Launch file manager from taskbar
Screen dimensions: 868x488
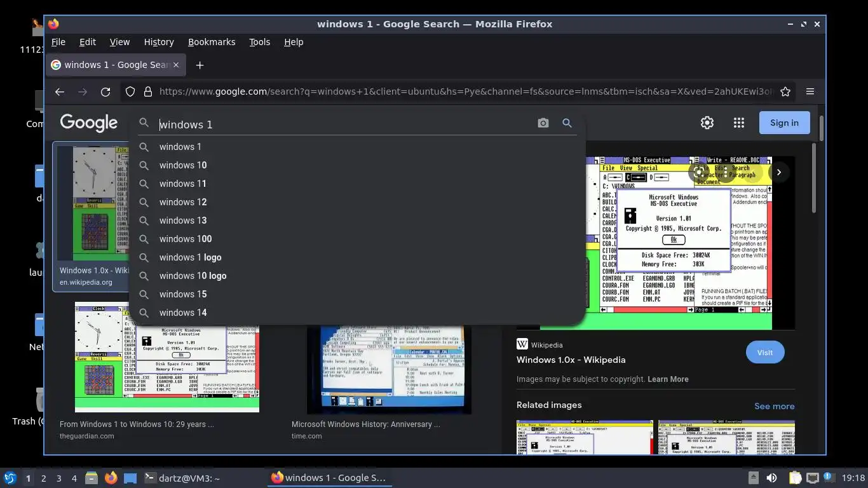click(92, 478)
